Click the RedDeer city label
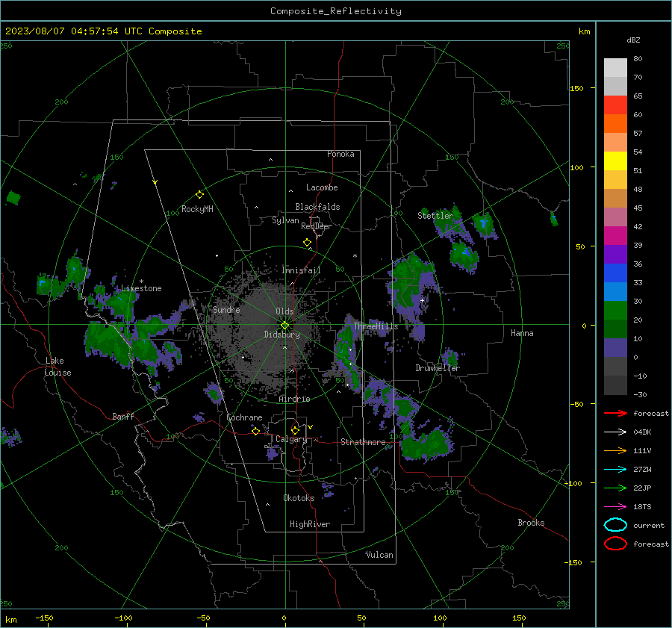This screenshot has width=672, height=628. (317, 226)
